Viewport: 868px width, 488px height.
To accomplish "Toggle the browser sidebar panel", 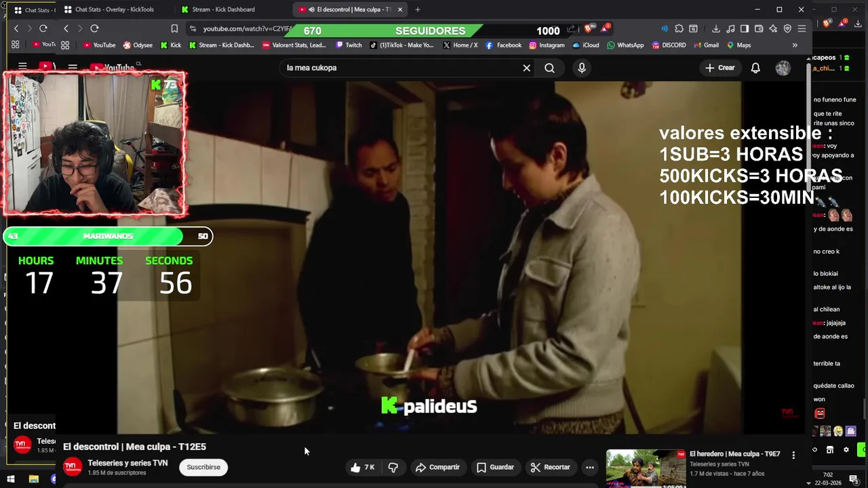I will 745,28.
